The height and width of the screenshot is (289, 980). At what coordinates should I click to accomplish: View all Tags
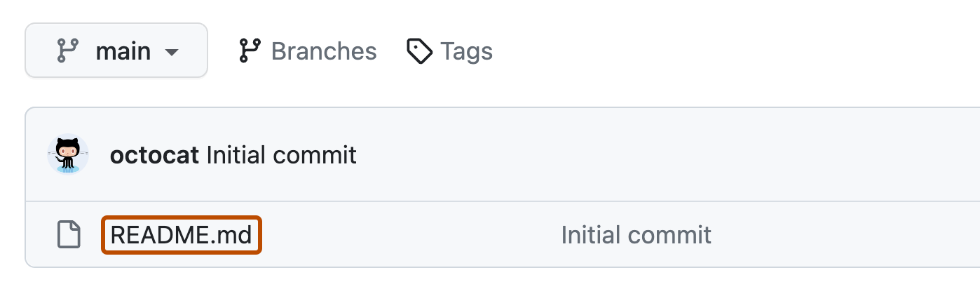point(449,51)
